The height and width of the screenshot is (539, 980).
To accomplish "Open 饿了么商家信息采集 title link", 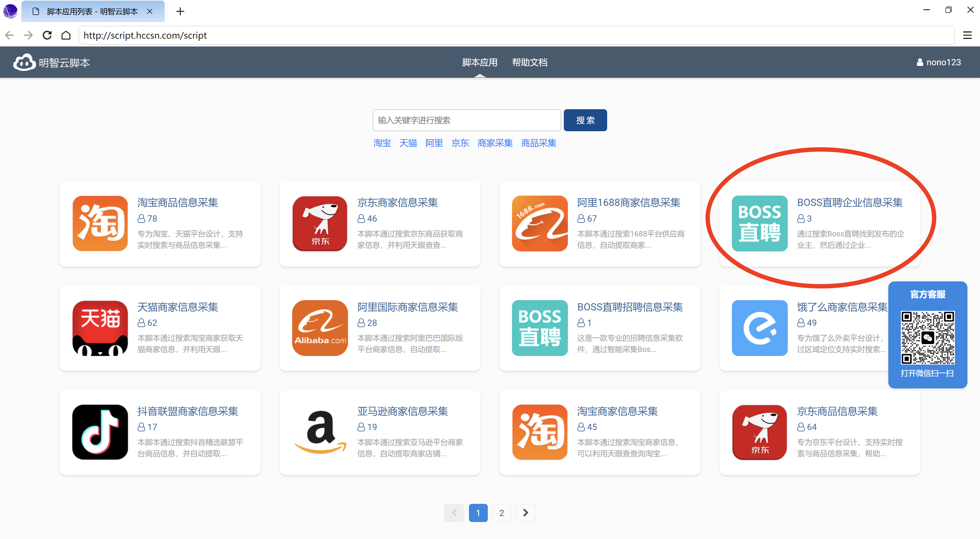I will 842,307.
